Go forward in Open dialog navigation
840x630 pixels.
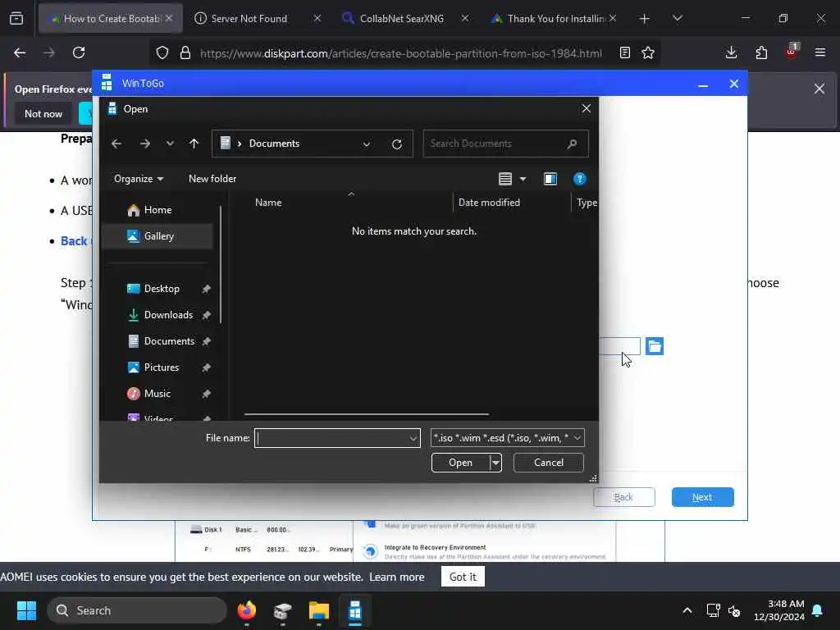coord(144,144)
